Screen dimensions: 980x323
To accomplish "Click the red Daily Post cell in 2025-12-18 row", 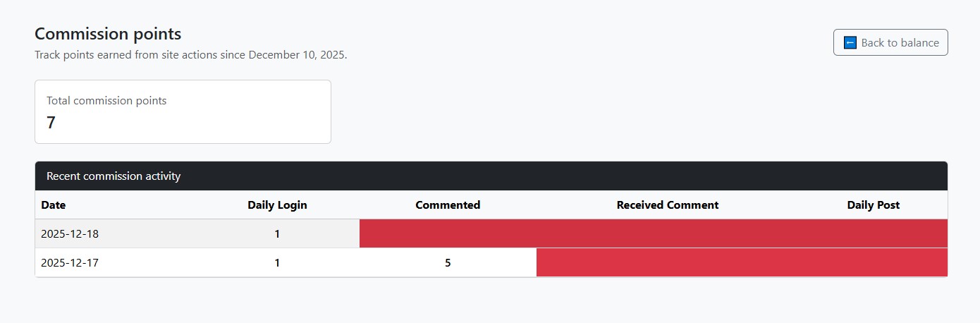I will pos(873,234).
